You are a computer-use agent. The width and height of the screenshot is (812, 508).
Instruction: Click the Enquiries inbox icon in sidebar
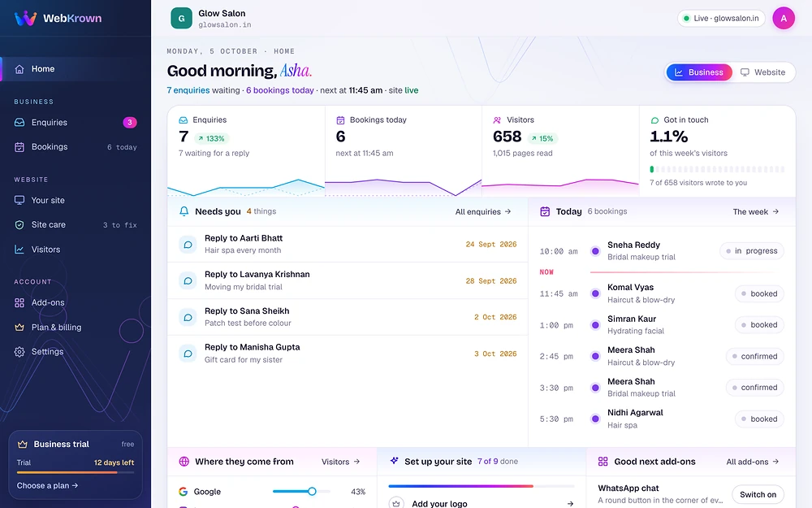point(19,123)
